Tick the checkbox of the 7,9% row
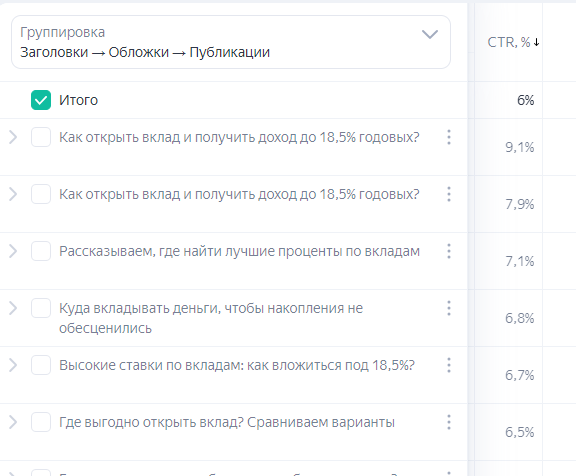Viewport: 576px width, 476px height. point(41,194)
